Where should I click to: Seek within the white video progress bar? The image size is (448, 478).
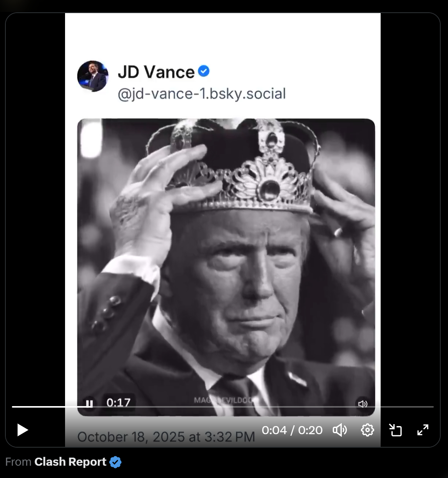[223, 406]
